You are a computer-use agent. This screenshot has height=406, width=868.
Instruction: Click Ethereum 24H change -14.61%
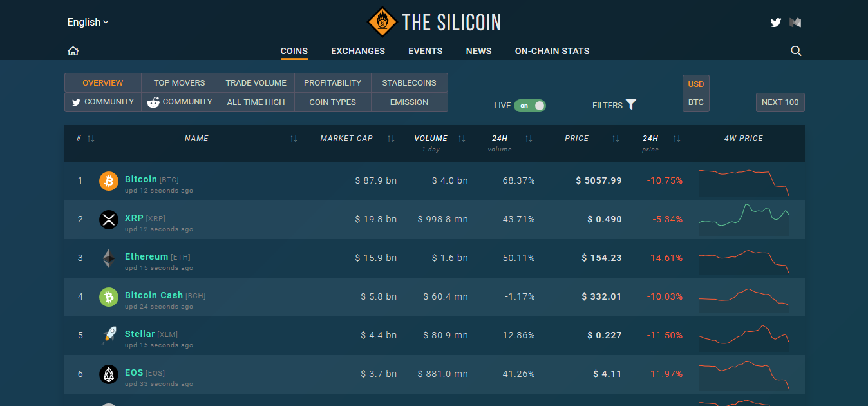coord(665,258)
